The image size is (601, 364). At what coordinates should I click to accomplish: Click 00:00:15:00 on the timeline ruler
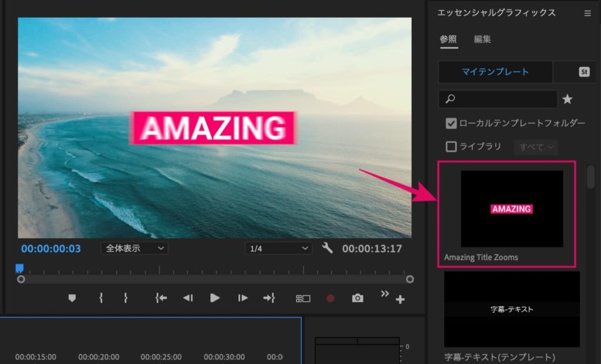pyautogui.click(x=36, y=357)
